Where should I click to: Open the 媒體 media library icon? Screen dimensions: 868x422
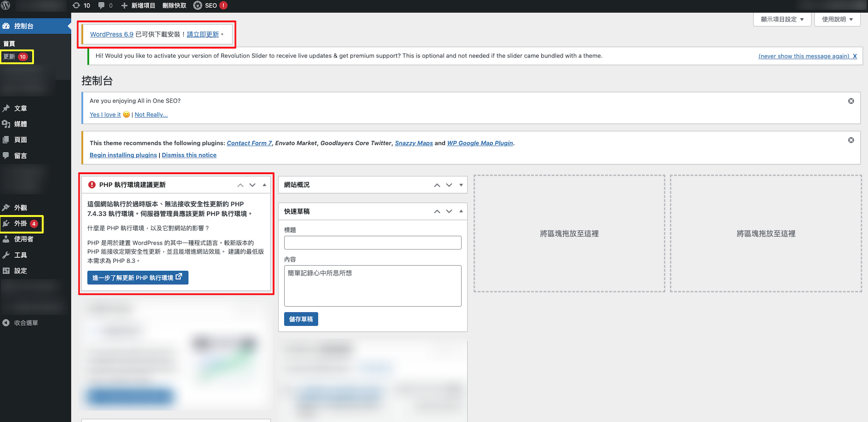(x=6, y=124)
